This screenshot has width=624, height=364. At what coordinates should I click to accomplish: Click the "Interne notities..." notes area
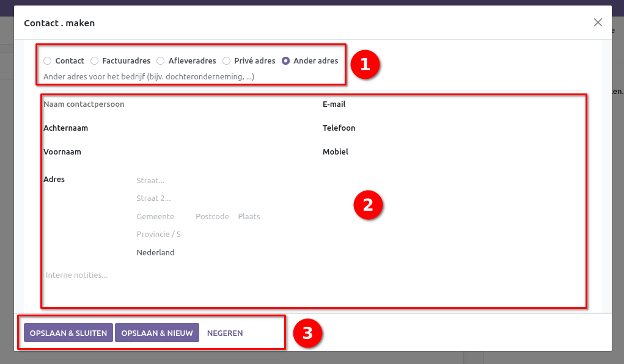click(x=183, y=275)
